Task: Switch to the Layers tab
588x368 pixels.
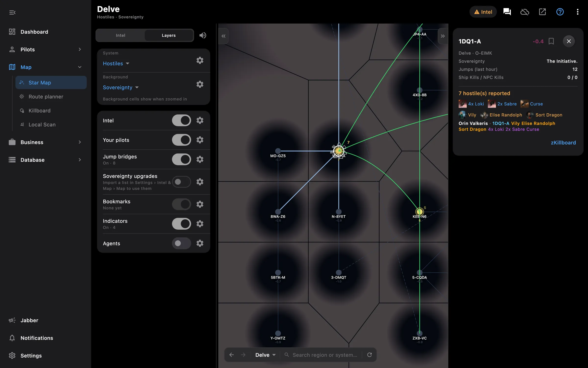Action: [169, 35]
